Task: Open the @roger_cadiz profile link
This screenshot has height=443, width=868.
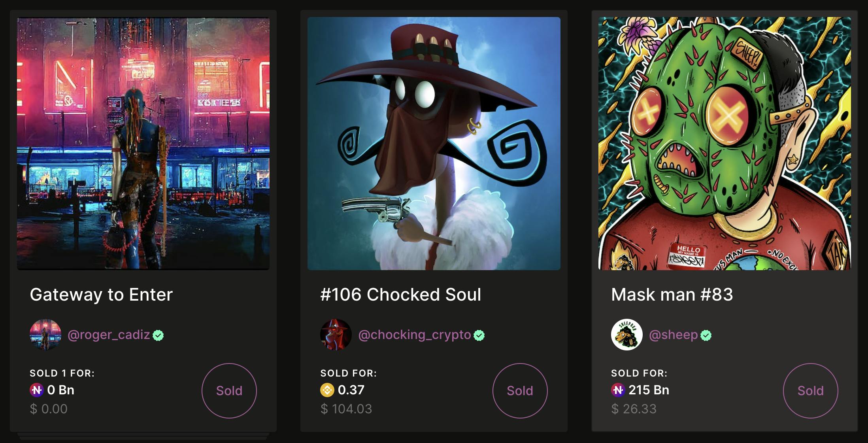Action: pos(109,335)
